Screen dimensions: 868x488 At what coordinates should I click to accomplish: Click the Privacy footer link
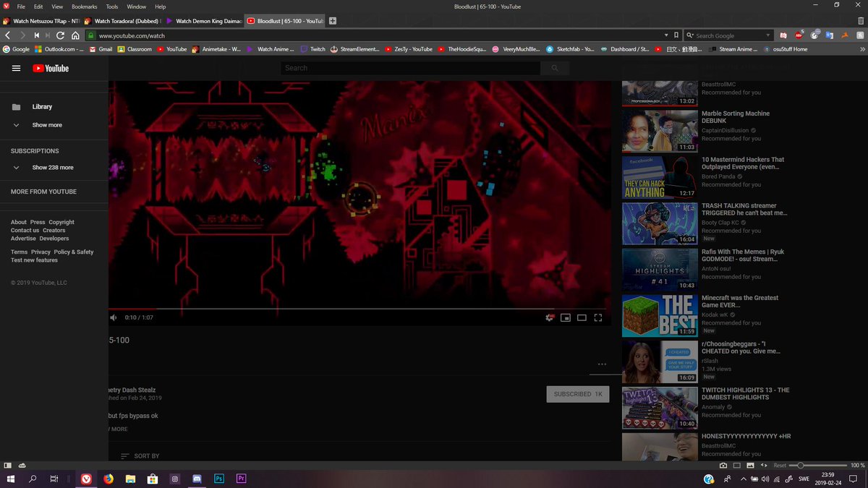[41, 252]
